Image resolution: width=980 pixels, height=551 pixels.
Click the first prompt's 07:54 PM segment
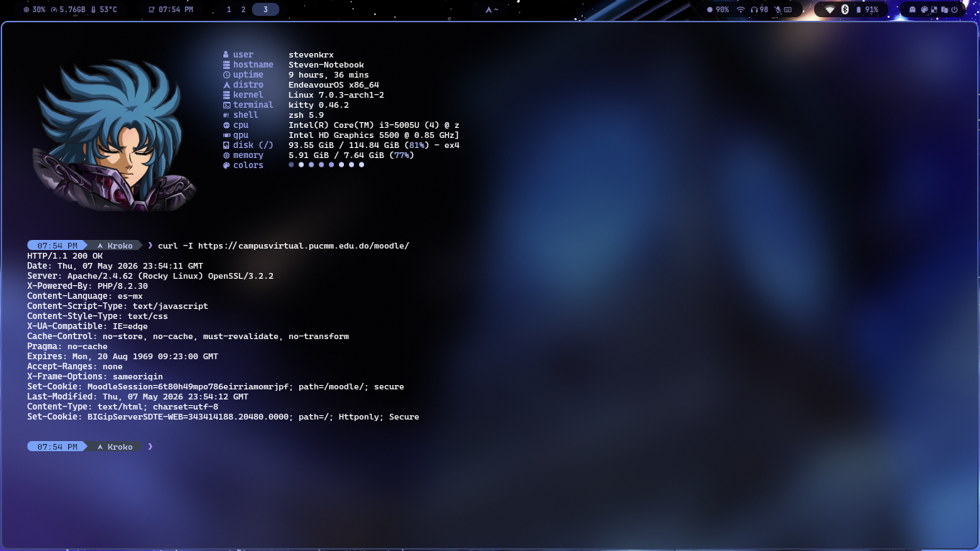[57, 246]
